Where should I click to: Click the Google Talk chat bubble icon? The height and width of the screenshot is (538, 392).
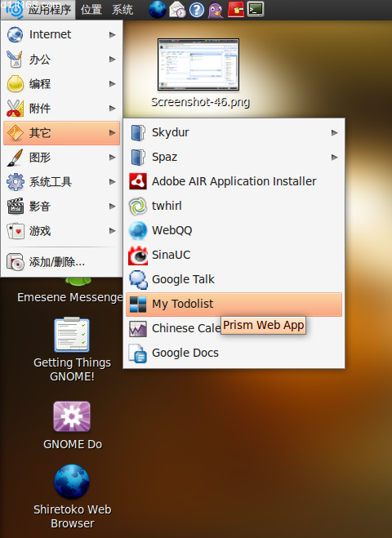coord(138,279)
